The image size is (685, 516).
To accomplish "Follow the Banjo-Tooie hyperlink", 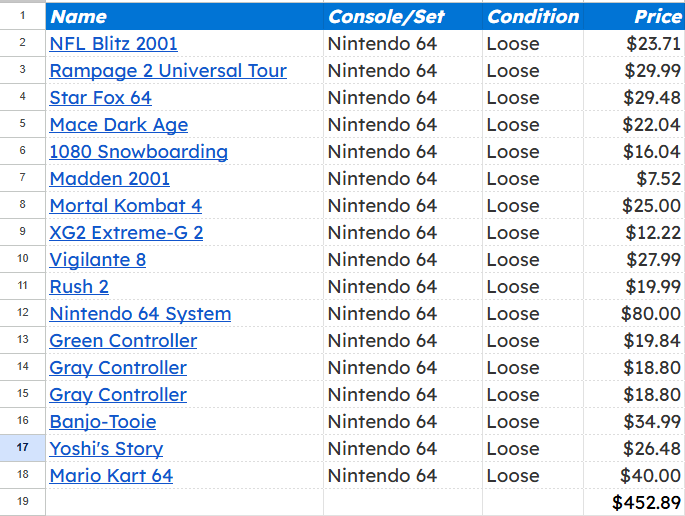I will [103, 422].
